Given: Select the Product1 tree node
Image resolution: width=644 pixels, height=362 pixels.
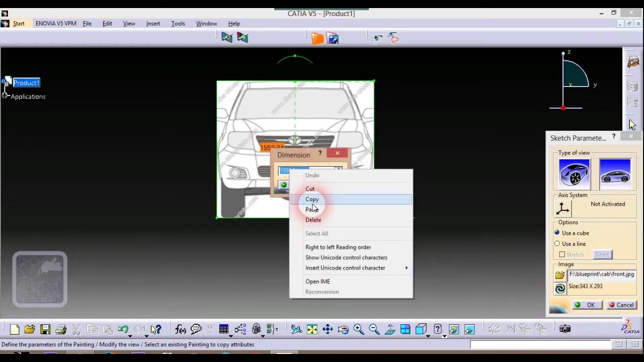Looking at the screenshot, I should [26, 83].
